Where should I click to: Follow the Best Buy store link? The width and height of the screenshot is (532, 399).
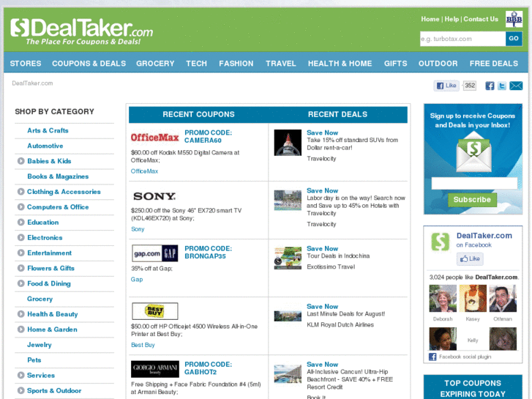pos(143,345)
